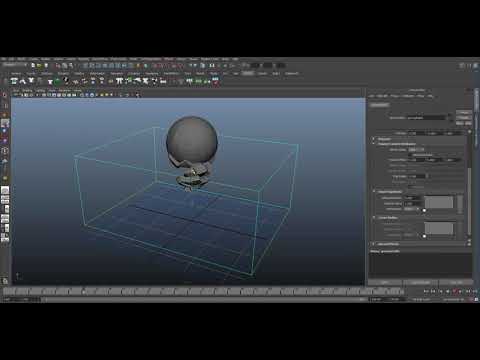Click a frame on the time slider
Image resolution: width=480 pixels, height=360 pixels.
(x=203, y=292)
